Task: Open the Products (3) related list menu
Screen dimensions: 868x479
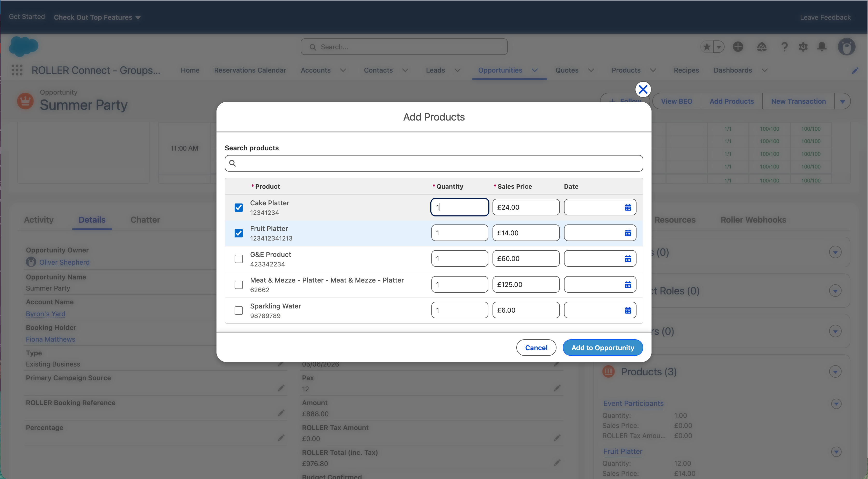Action: point(835,372)
